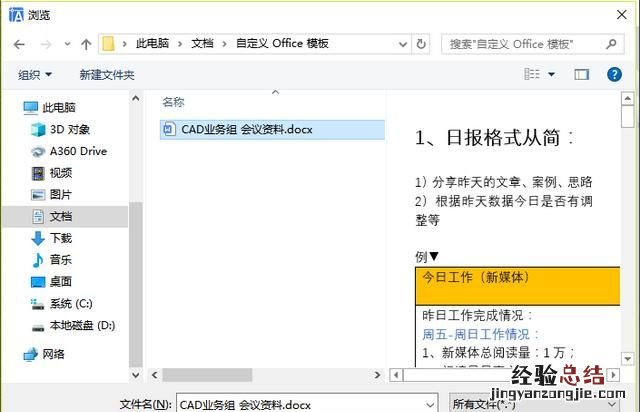
Task: Click file list horizontal scroll right arrow
Action: (377, 374)
